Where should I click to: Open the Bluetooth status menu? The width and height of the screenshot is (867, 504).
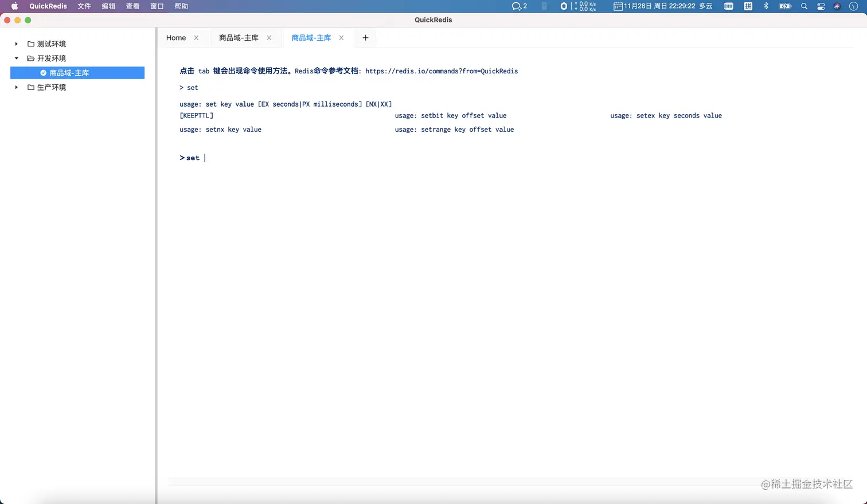766,6
